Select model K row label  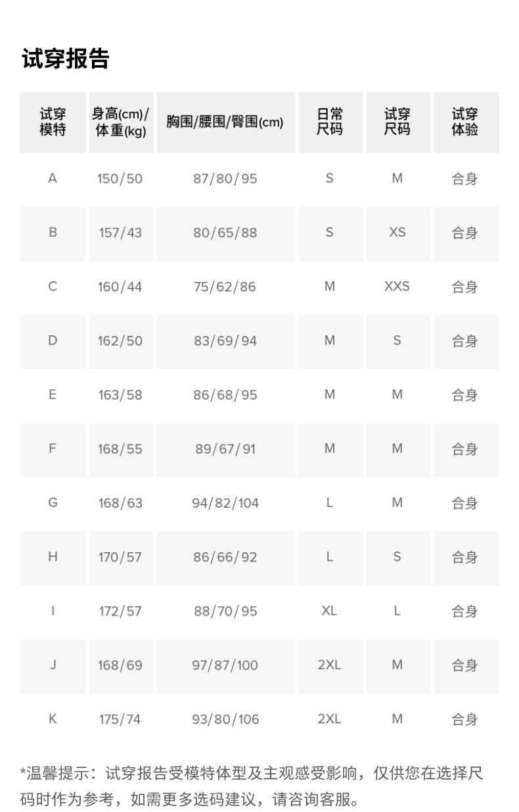[53, 719]
